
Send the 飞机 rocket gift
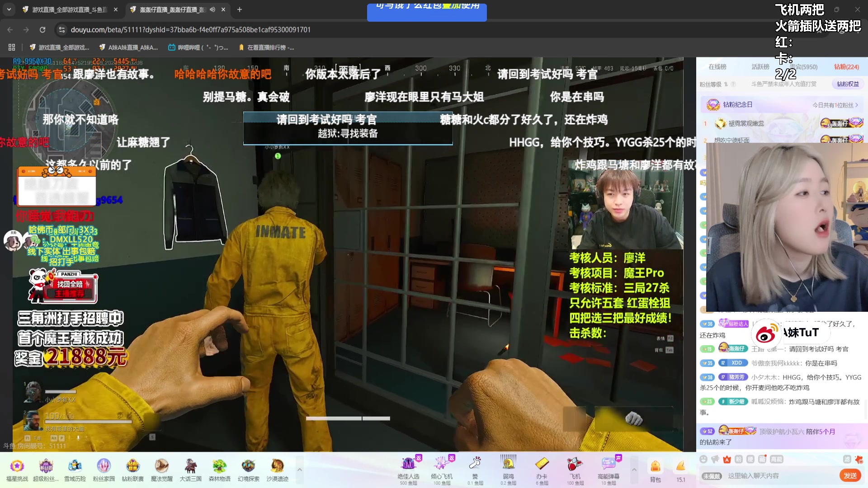[x=575, y=470]
